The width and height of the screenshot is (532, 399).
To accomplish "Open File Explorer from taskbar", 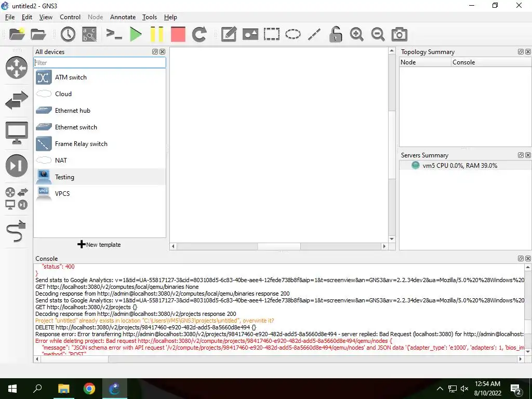I will (63, 389).
